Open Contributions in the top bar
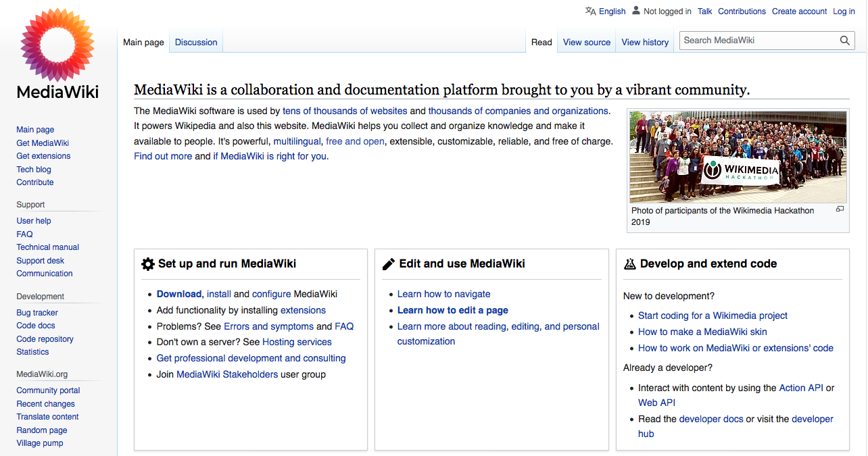 (742, 11)
